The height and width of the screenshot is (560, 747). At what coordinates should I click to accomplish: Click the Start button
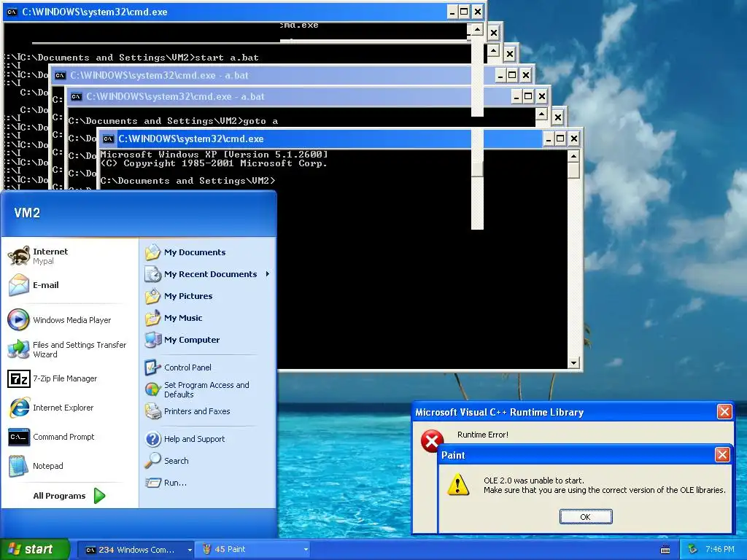coord(35,549)
